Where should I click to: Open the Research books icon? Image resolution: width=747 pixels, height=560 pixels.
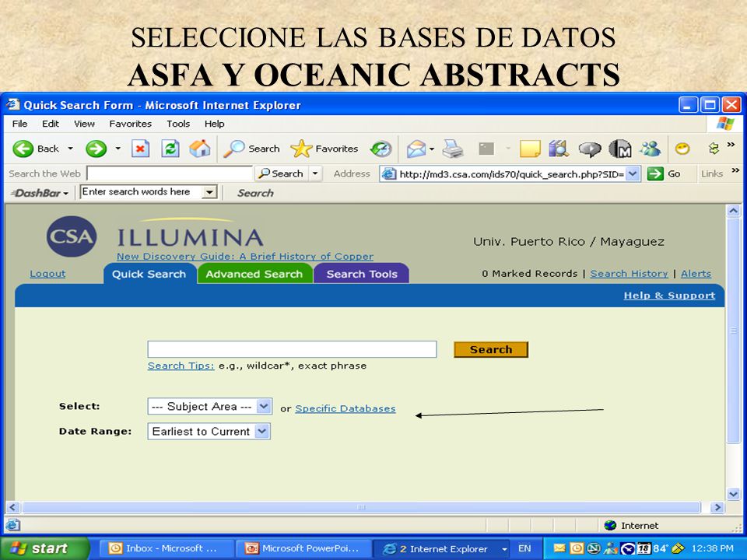click(x=559, y=149)
